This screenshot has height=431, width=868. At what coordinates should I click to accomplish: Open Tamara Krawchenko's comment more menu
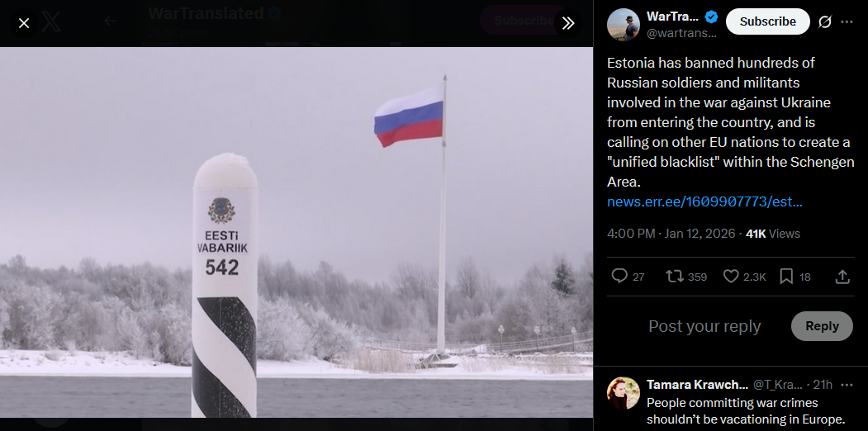click(x=847, y=385)
